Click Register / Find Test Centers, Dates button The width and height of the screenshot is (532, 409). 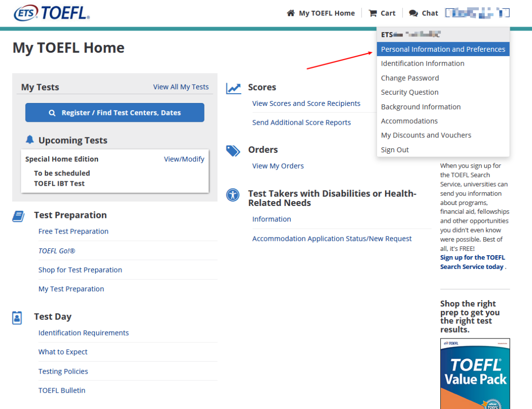click(115, 113)
